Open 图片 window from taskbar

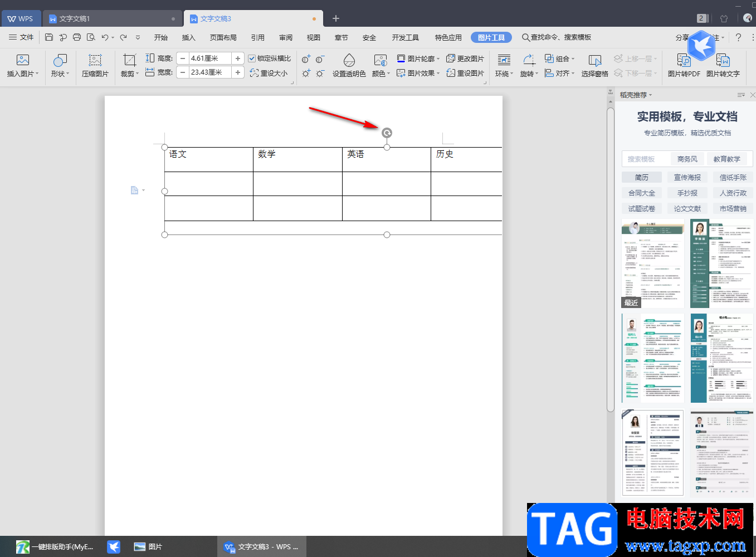pyautogui.click(x=148, y=547)
